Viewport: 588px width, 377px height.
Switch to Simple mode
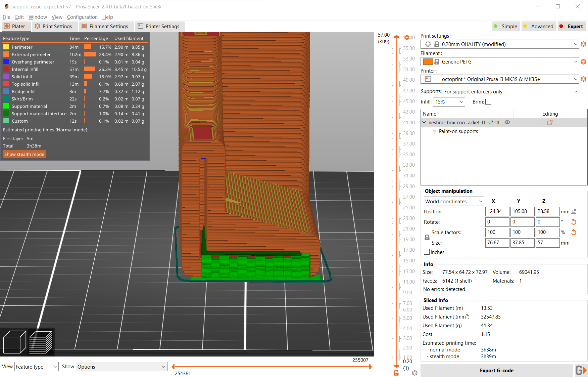(x=505, y=26)
